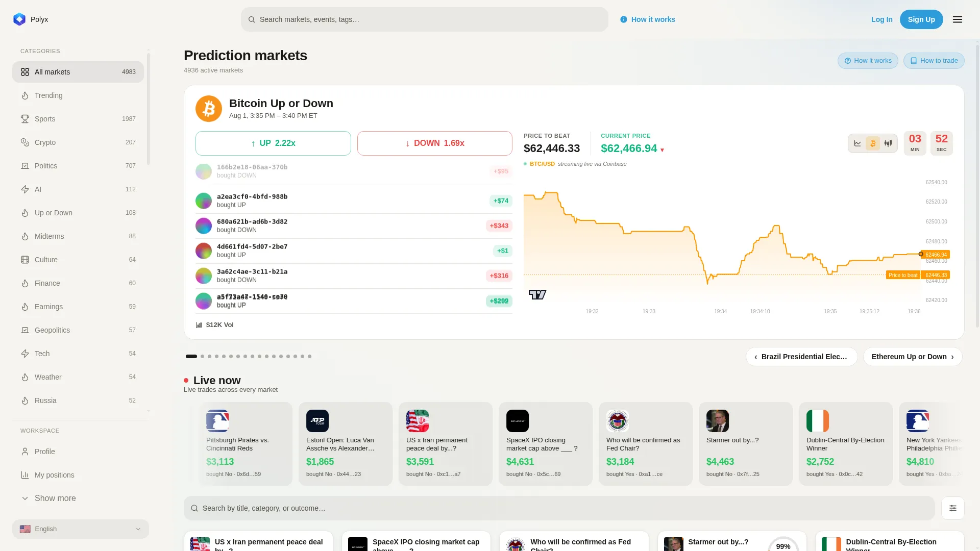Click the How it works pill button
Image resolution: width=980 pixels, height=551 pixels.
coord(868,61)
